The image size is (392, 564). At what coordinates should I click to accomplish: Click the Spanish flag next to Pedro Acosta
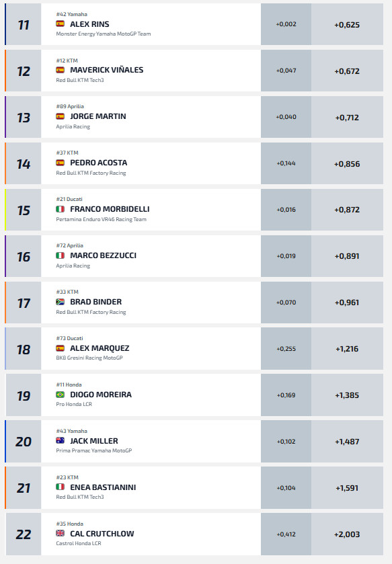coord(60,163)
